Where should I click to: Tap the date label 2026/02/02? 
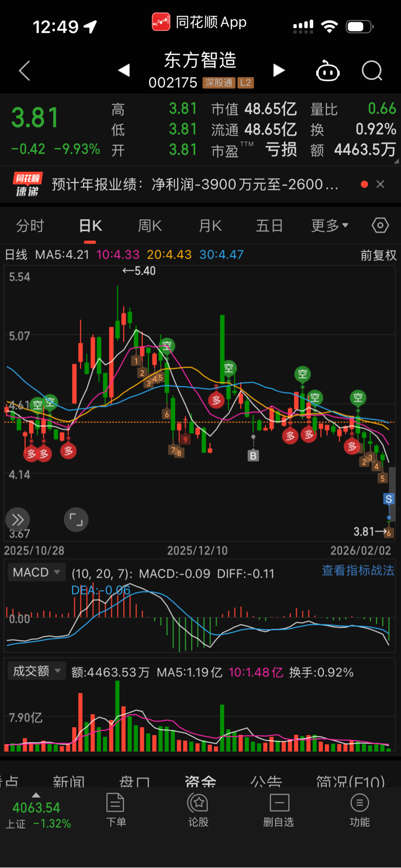pos(361,551)
